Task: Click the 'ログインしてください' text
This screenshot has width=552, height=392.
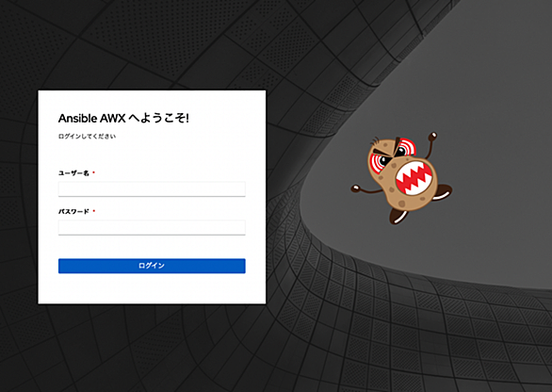Action: [x=87, y=137]
